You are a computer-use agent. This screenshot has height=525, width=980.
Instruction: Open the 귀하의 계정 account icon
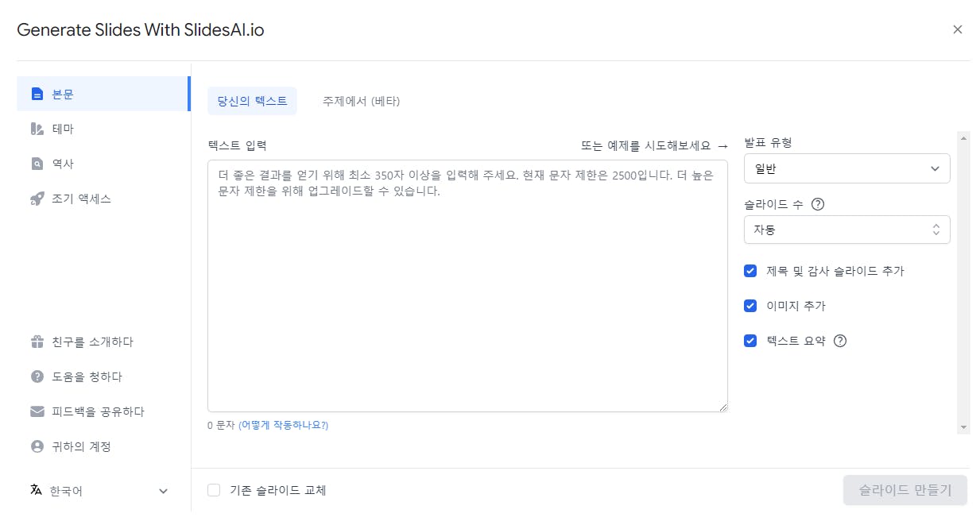tap(37, 446)
